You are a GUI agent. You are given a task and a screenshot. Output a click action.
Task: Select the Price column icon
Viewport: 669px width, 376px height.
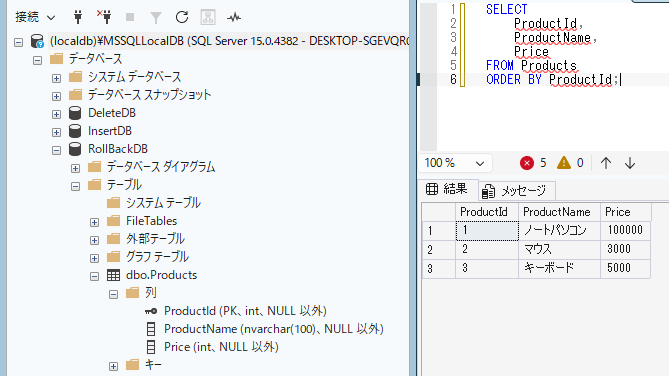151,347
